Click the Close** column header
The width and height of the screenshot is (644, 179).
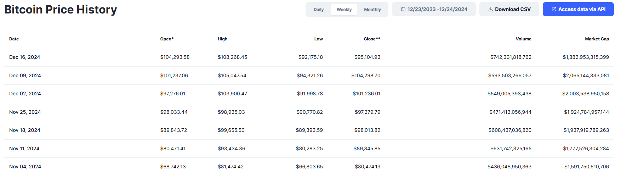(372, 39)
